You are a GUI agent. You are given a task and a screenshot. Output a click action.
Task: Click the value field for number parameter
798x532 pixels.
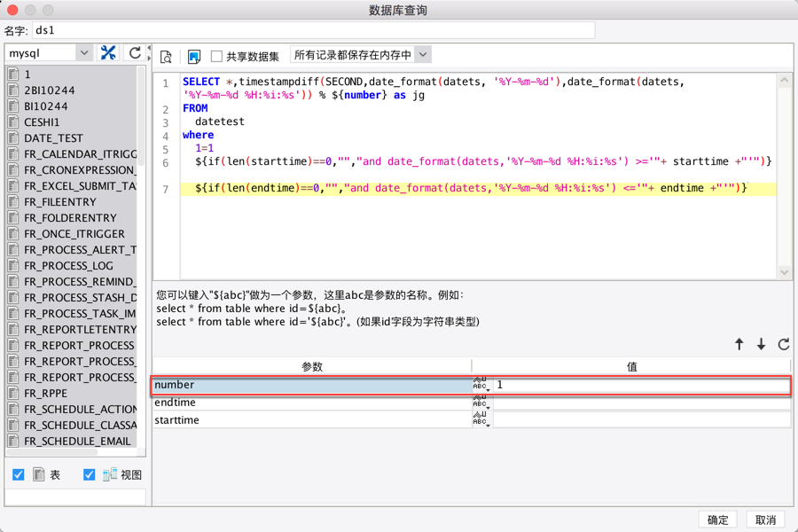(641, 384)
